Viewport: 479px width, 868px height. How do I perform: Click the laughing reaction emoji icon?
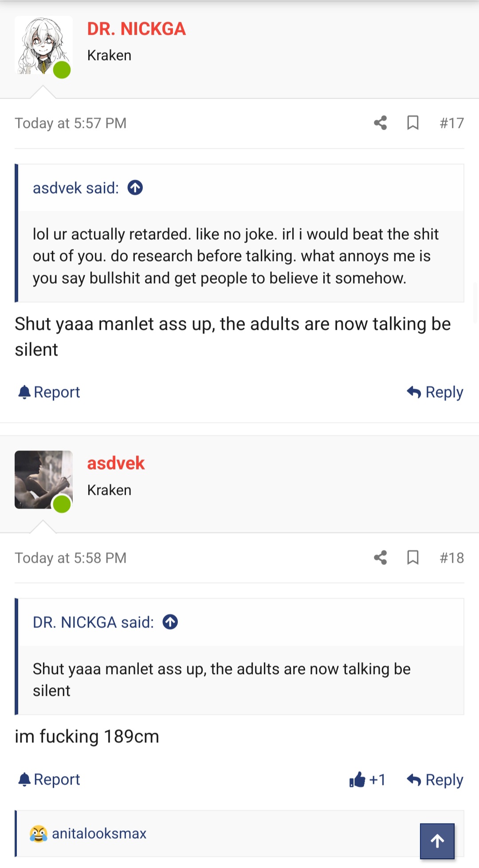pos(39,833)
